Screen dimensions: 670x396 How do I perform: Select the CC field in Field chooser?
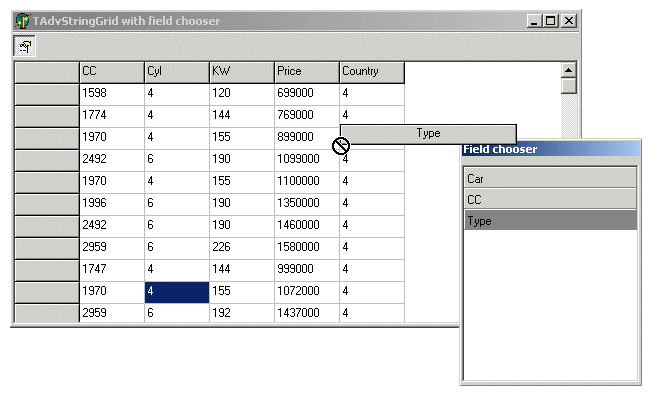[x=550, y=199]
